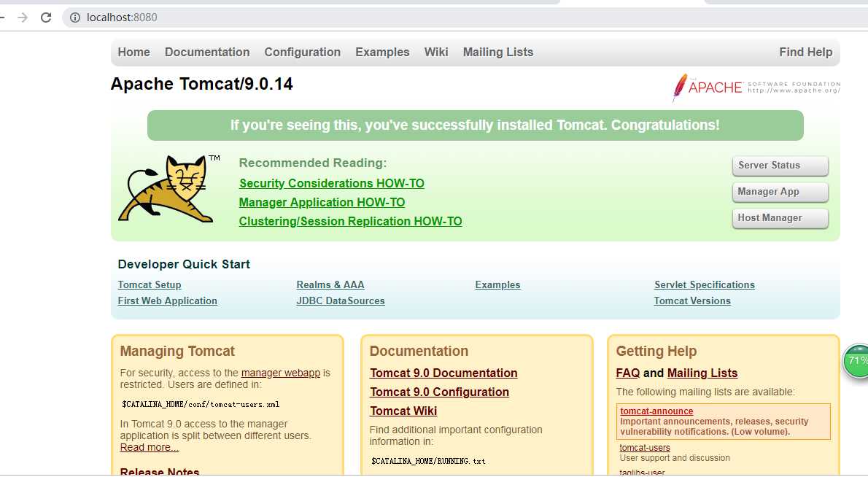Image resolution: width=868 pixels, height=477 pixels.
Task: Open Tomcat 9.0 Documentation link
Action: [x=443, y=373]
